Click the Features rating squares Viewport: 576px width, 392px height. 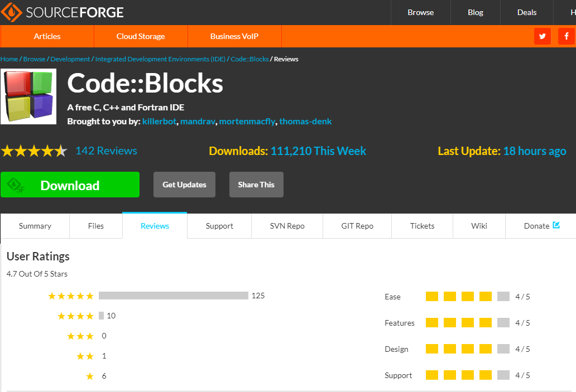468,323
